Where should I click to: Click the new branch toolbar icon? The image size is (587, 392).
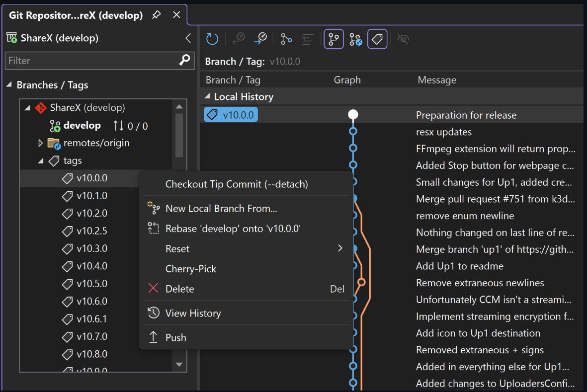pyautogui.click(x=286, y=39)
